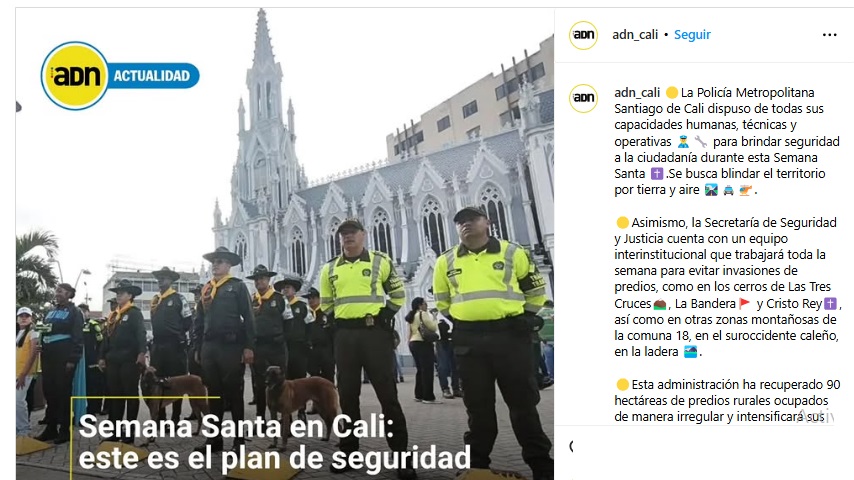Click the blue ACTUALIDAD badge
The height and width of the screenshot is (480, 854).
coord(152,76)
